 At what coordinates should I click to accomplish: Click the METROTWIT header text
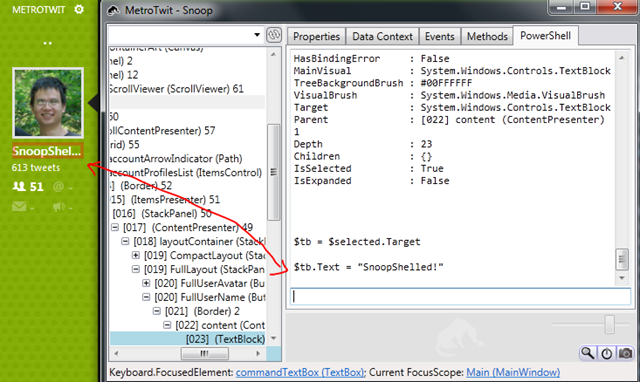tap(39, 9)
